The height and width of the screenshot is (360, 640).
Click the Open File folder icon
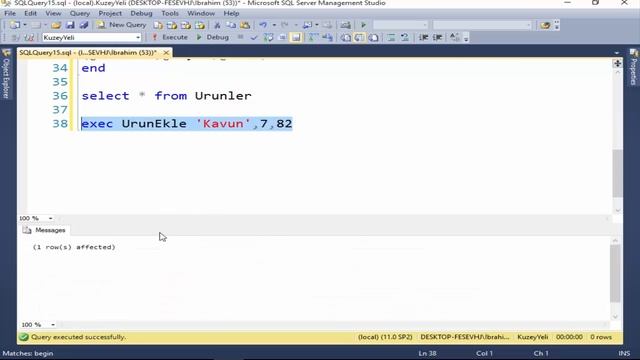(x=56, y=25)
